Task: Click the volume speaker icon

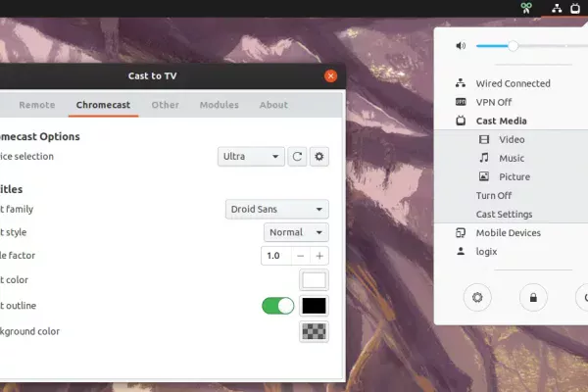Action: [x=461, y=46]
